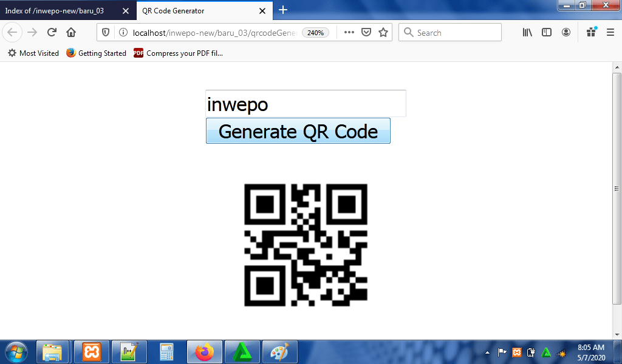Reload the current page
The height and width of the screenshot is (364, 622).
52,33
